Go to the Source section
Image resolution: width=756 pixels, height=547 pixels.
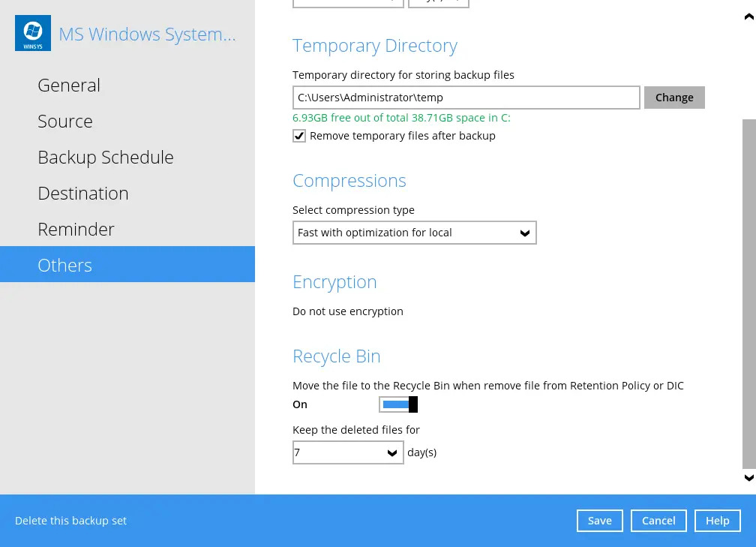65,122
